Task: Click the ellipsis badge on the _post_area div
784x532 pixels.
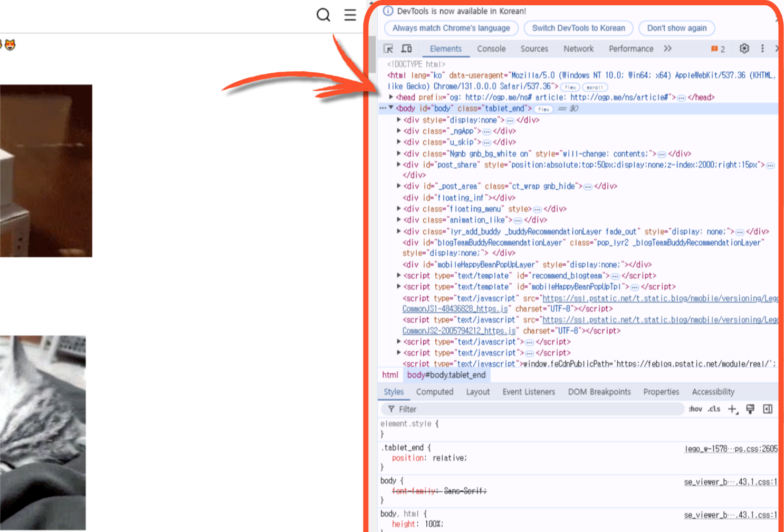Action: 588,187
